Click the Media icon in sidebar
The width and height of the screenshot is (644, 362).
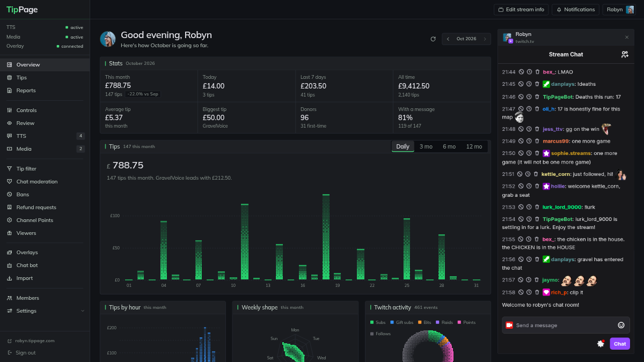[10, 149]
